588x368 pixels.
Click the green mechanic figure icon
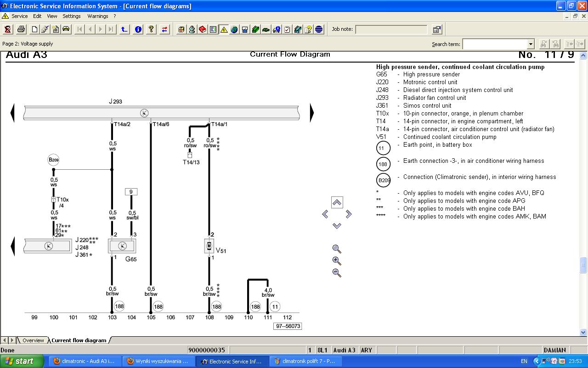[192, 29]
